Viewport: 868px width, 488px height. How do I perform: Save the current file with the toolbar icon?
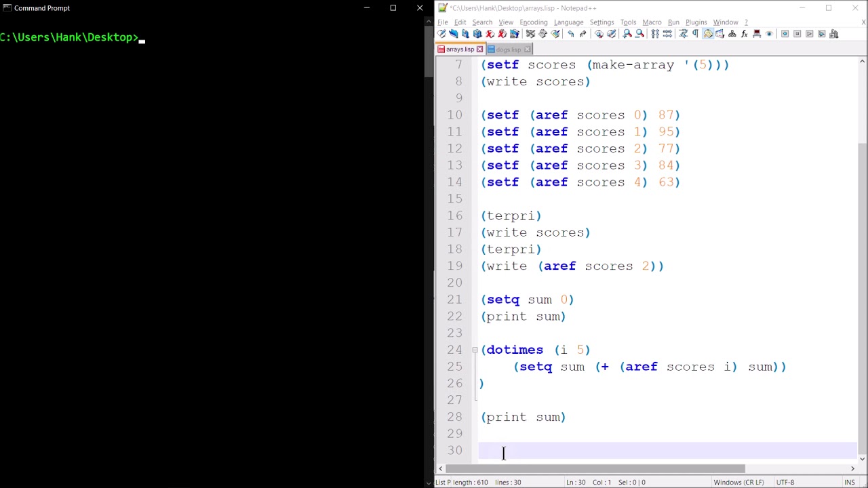click(x=465, y=34)
